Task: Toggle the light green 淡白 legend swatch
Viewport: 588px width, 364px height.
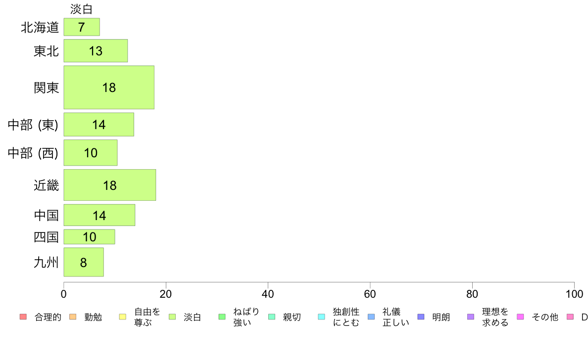Action: tap(172, 317)
